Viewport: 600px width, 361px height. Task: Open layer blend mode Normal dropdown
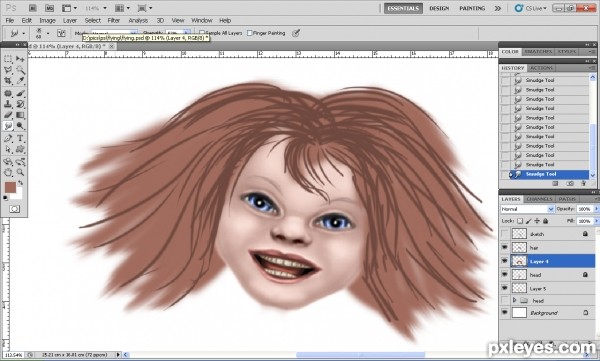click(x=527, y=209)
